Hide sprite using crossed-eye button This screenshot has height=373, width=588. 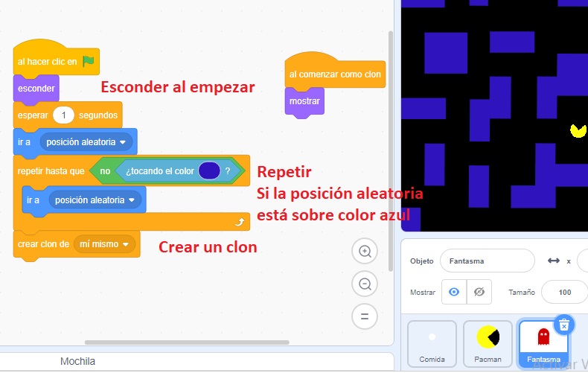[x=479, y=293]
